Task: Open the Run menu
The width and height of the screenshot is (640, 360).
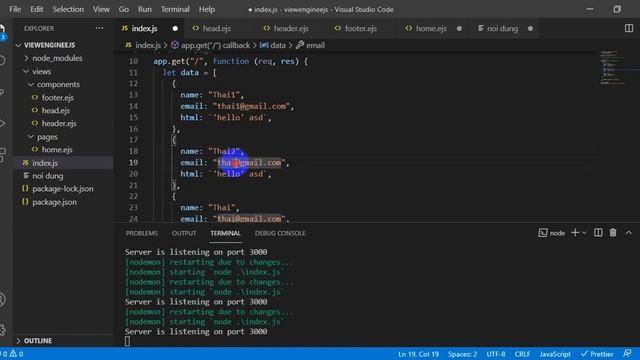Action: click(x=144, y=9)
